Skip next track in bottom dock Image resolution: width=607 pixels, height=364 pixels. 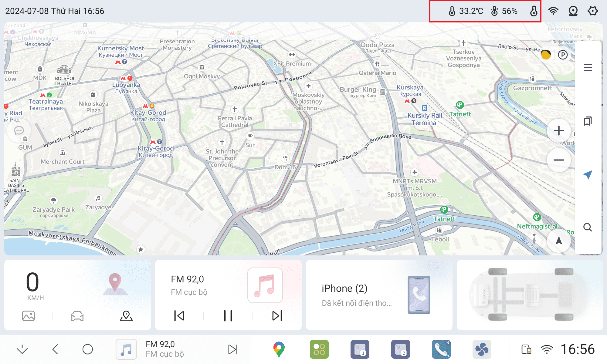232,349
